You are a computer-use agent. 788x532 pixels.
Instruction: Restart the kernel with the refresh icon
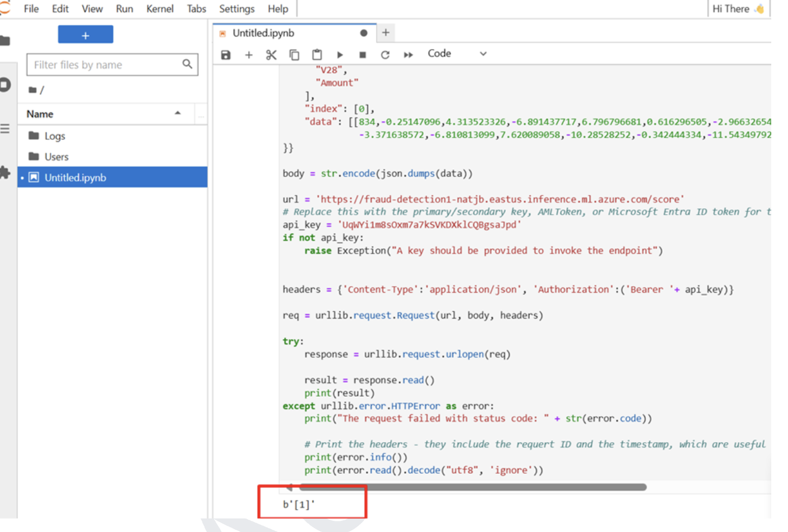[x=385, y=54]
